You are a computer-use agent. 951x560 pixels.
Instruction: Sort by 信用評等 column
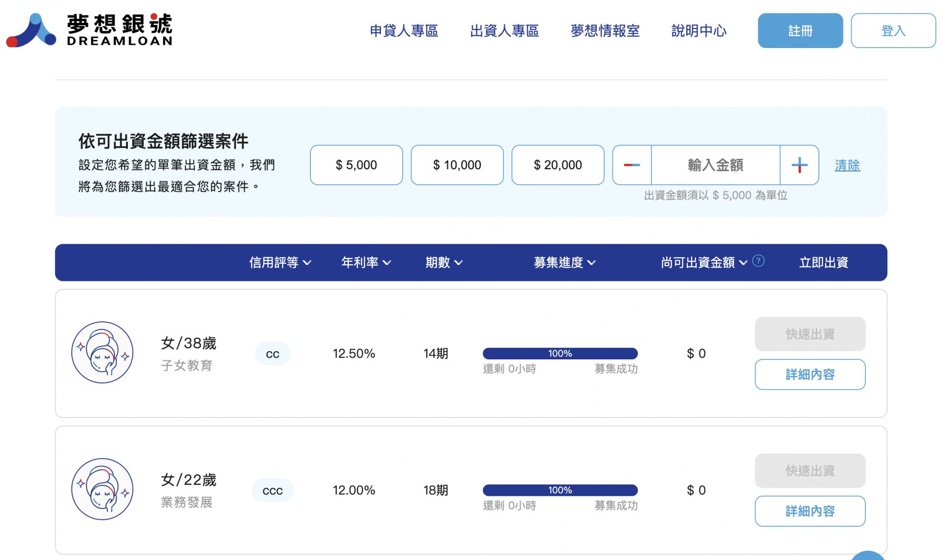tap(280, 262)
